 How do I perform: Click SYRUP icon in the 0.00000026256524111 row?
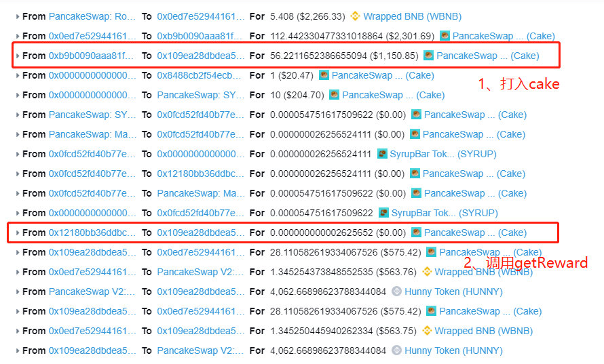click(381, 153)
